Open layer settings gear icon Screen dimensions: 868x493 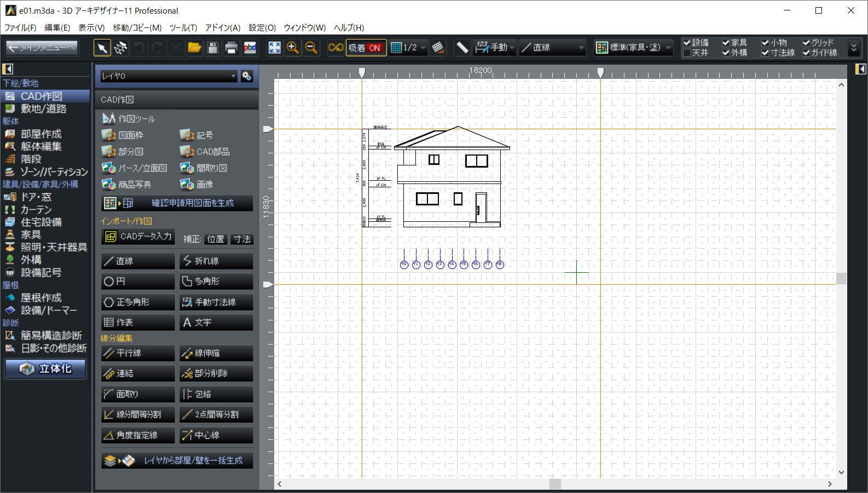coord(247,76)
